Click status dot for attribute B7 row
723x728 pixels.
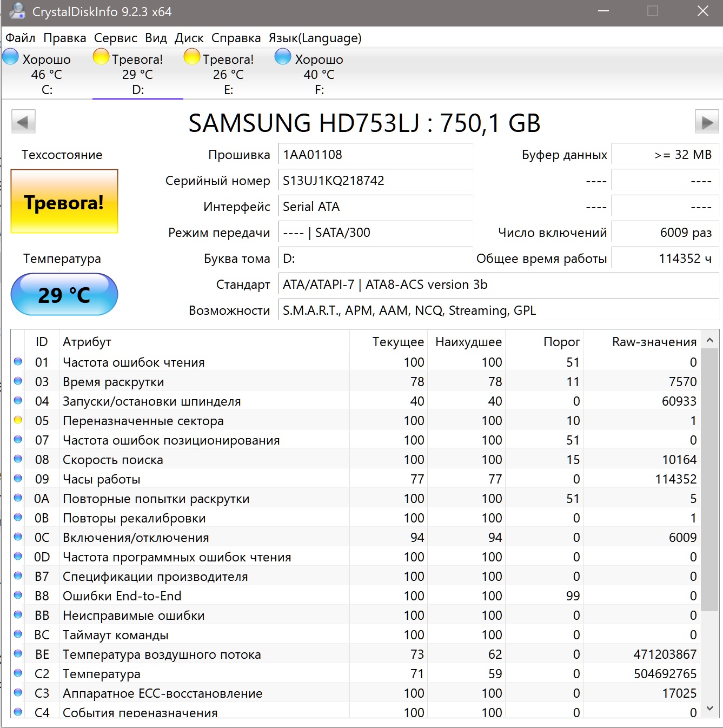[18, 576]
